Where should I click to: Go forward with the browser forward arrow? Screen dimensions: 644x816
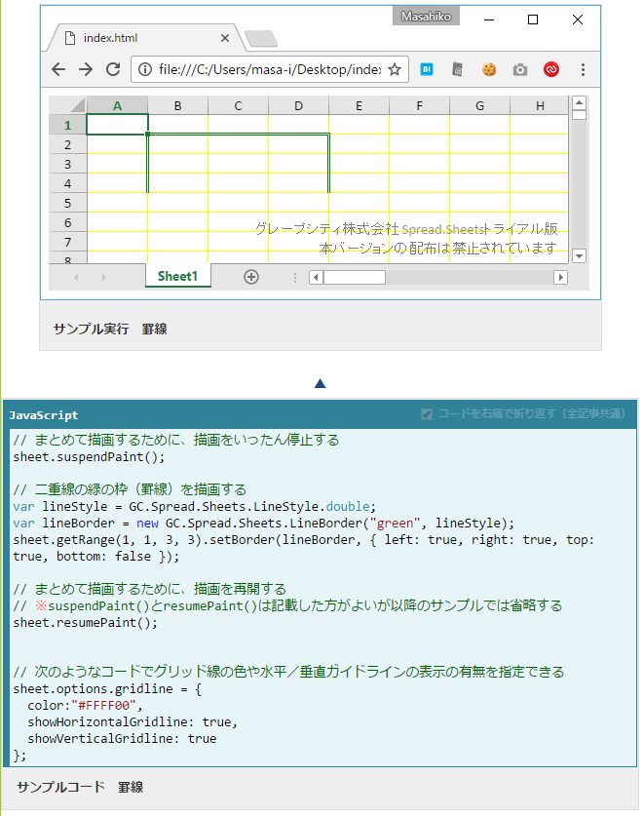click(x=86, y=69)
